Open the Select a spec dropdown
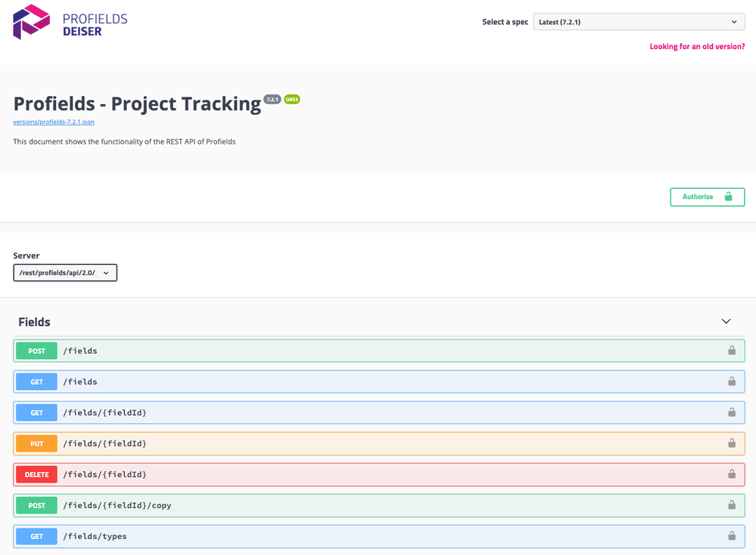 tap(639, 22)
